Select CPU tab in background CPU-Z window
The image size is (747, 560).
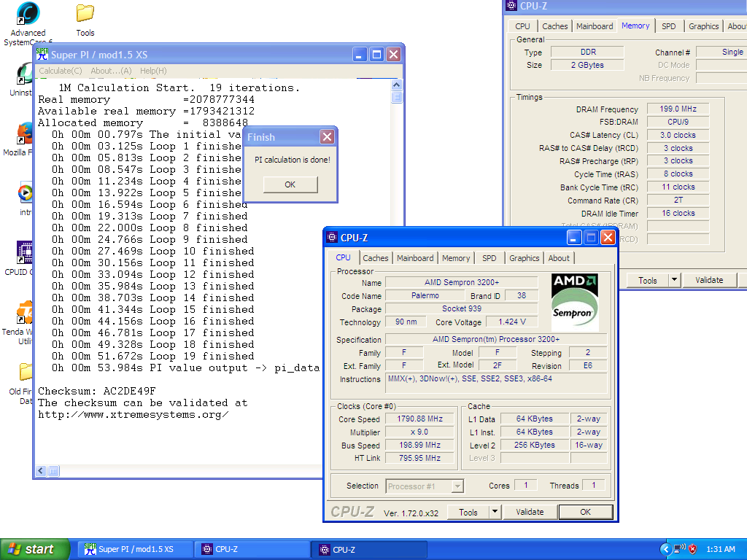[x=522, y=26]
